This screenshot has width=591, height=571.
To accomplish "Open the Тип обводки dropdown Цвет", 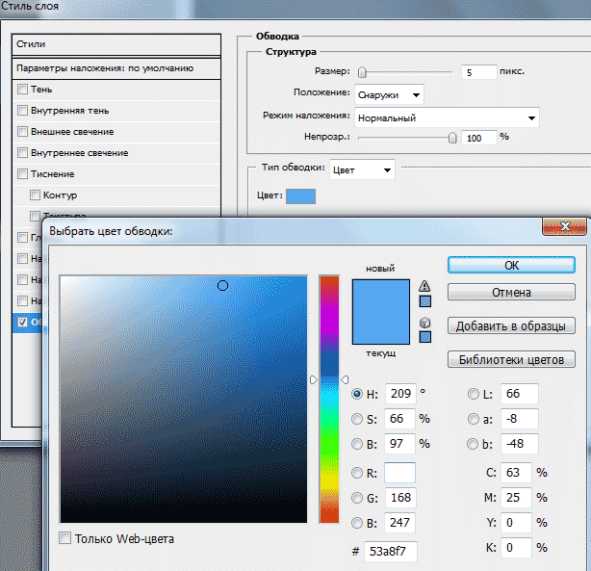I will (362, 170).
